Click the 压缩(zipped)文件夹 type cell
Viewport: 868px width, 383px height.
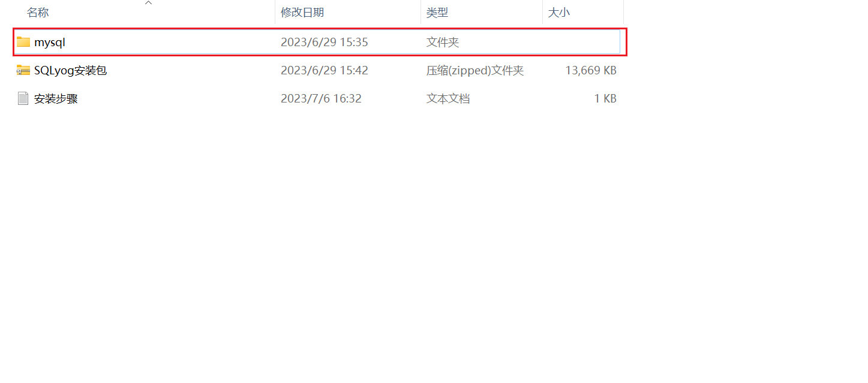click(x=475, y=70)
